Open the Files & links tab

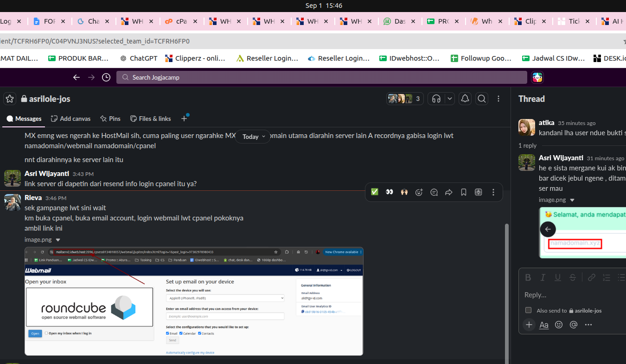click(x=150, y=119)
